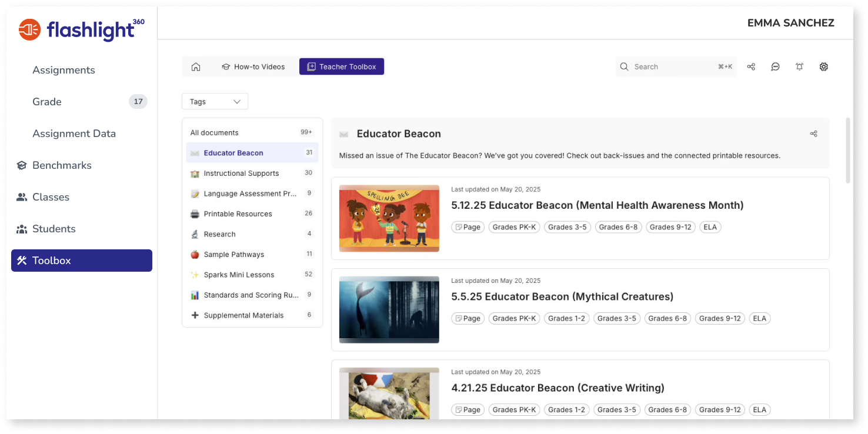Click the content area vertical scrollbar

coord(847,151)
